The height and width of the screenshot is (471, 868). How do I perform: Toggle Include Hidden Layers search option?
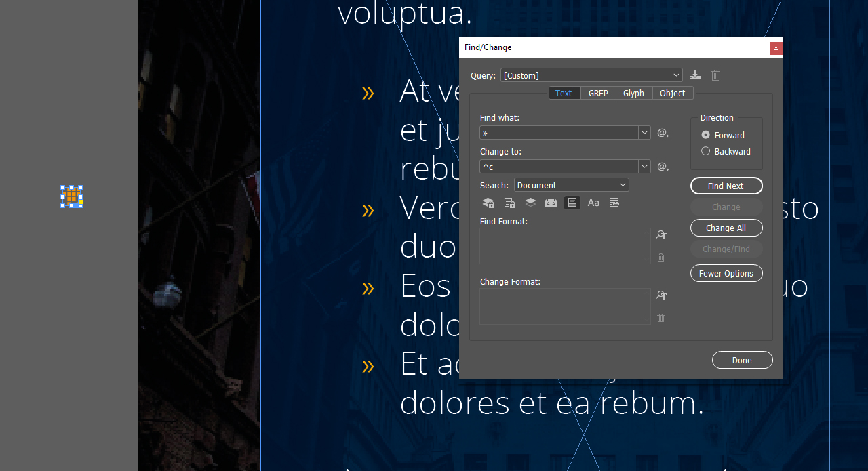(x=531, y=203)
